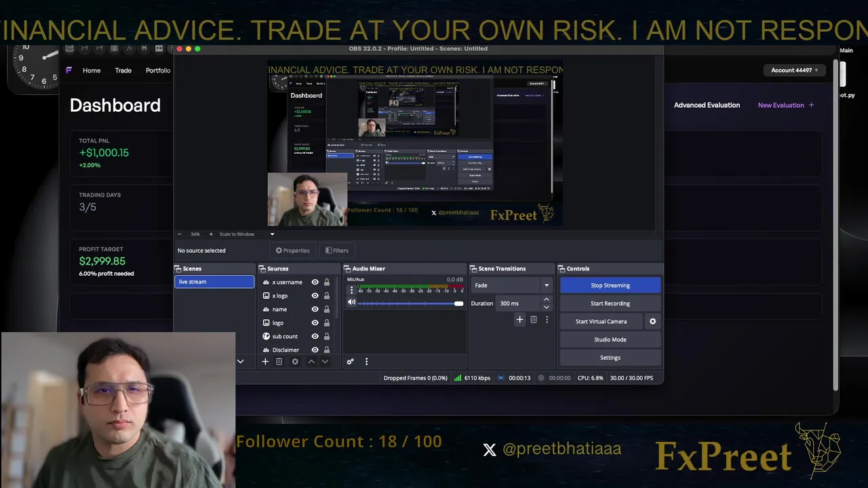The width and height of the screenshot is (868, 488).
Task: Toggle visibility of the name source
Action: pos(315,309)
